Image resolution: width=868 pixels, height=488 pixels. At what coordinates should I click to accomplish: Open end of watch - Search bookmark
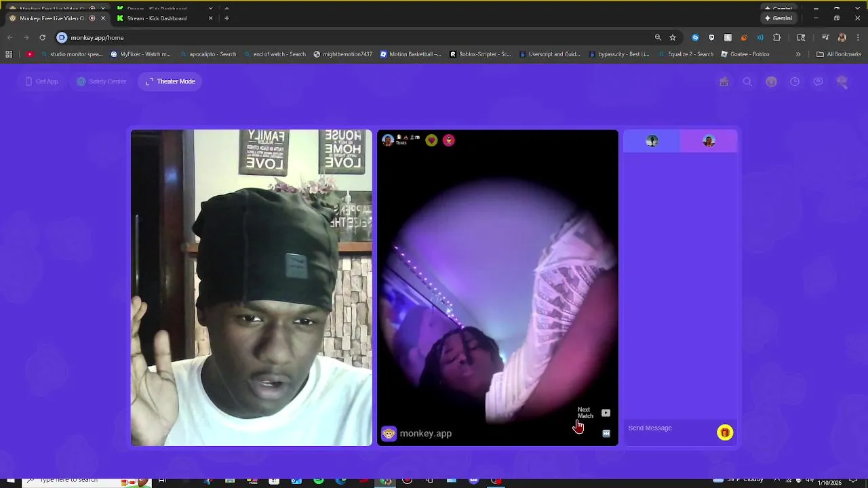(275, 54)
